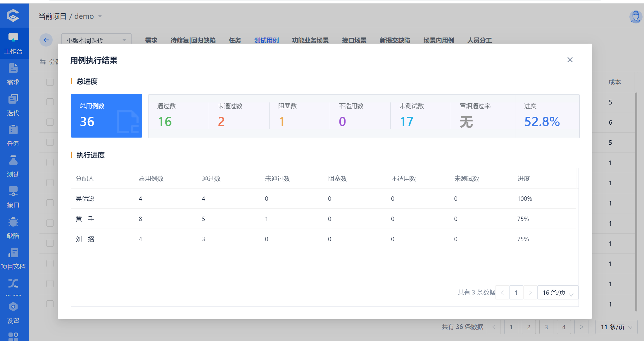Screen dimensions: 644x341
Task: Open the 16 条/页 page size dropdown
Action: [557, 292]
